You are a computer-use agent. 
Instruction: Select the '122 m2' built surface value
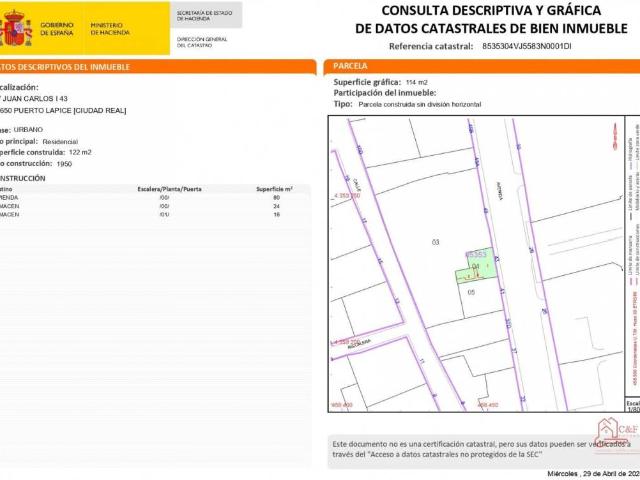[80, 152]
